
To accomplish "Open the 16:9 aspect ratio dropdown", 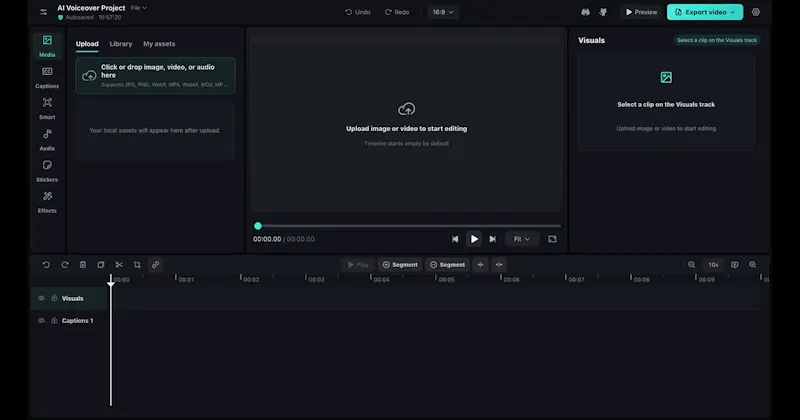I will tap(443, 12).
